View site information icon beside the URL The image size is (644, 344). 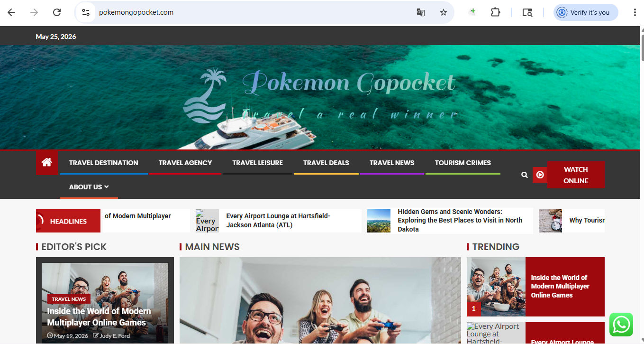coord(86,12)
